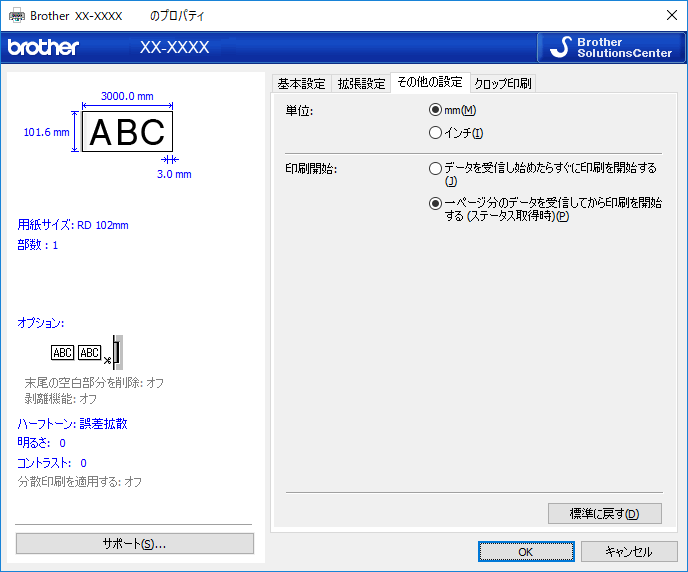Click the キャンセル button
This screenshot has height=572, width=688.
(x=629, y=551)
